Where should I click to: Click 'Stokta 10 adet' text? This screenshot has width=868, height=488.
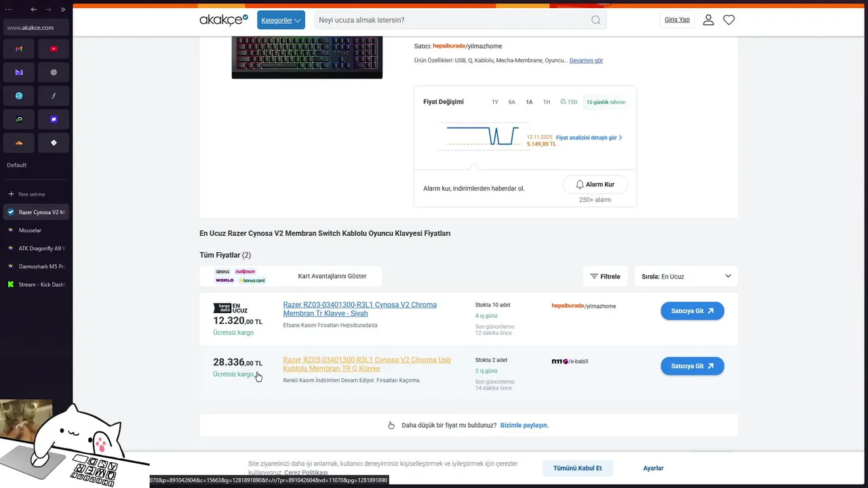pyautogui.click(x=493, y=305)
